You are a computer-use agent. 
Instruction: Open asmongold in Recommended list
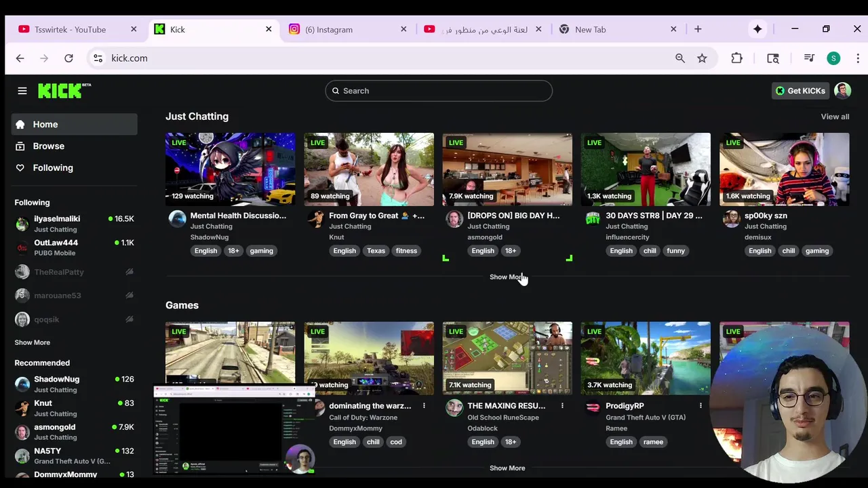click(x=75, y=432)
